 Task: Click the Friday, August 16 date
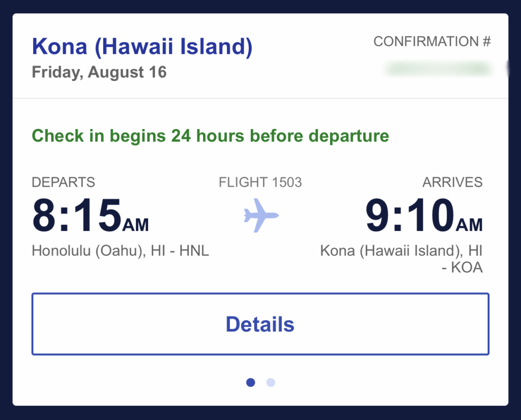coord(99,72)
